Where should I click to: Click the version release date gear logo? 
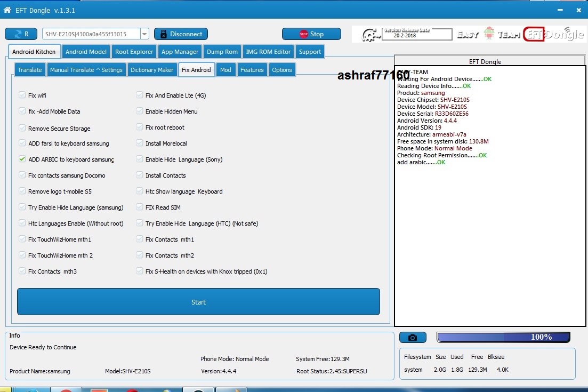click(x=370, y=35)
